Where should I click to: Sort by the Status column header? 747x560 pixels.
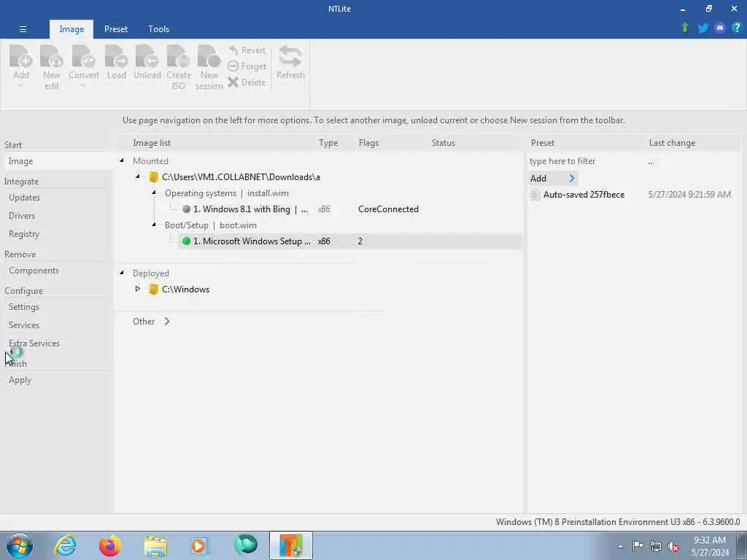(x=443, y=143)
